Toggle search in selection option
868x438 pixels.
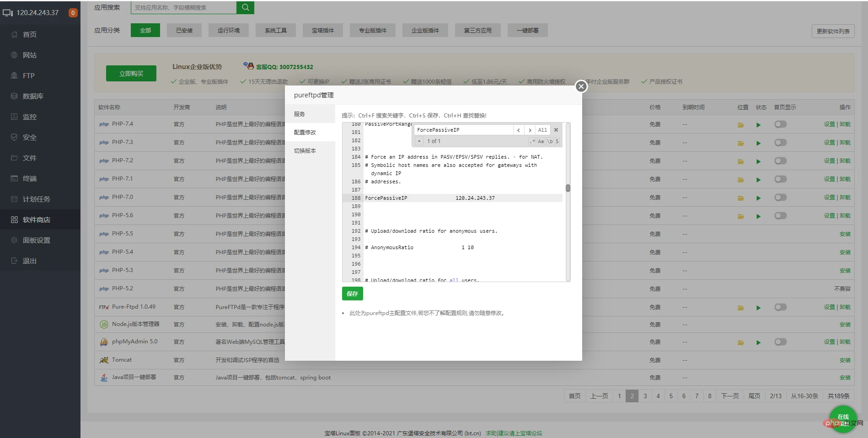(557, 141)
